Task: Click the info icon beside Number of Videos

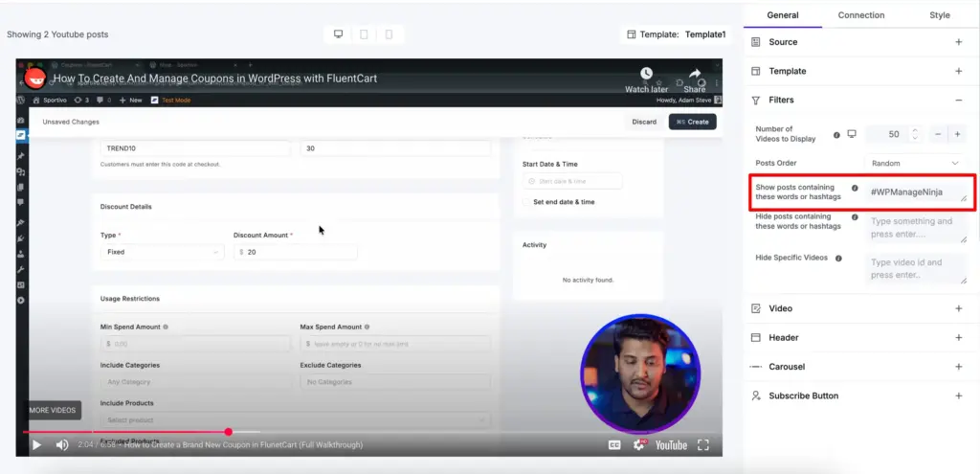Action: 836,134
